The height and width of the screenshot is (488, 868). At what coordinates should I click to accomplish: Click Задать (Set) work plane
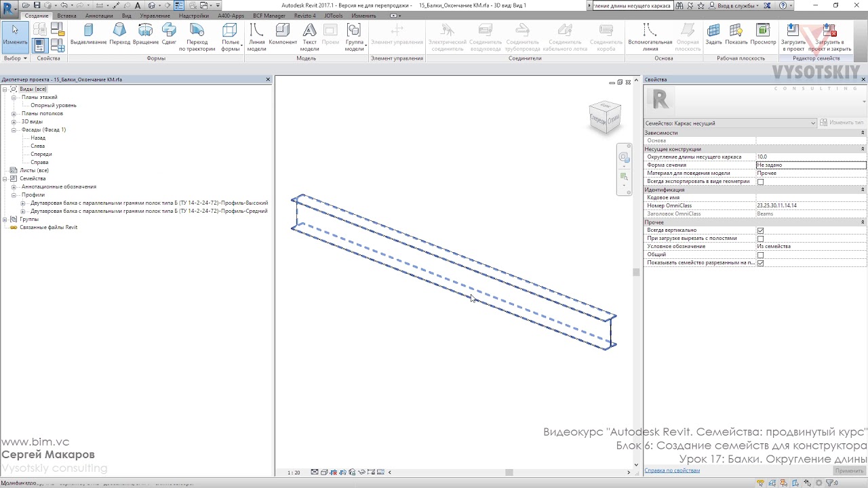pyautogui.click(x=713, y=35)
